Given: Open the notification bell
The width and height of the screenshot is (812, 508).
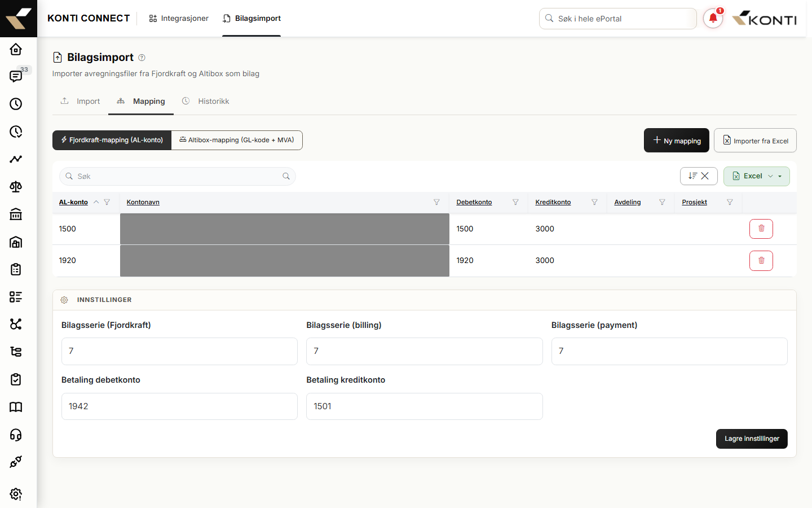Looking at the screenshot, I should [713, 19].
